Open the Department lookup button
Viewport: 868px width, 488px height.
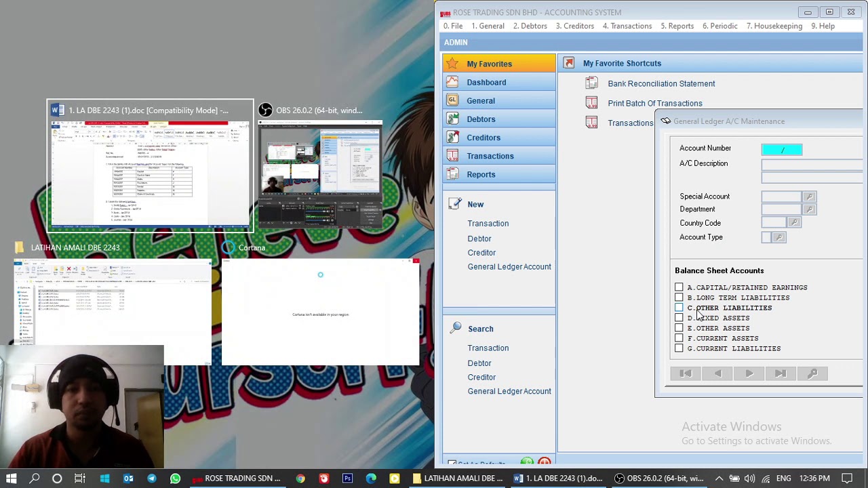pyautogui.click(x=809, y=209)
